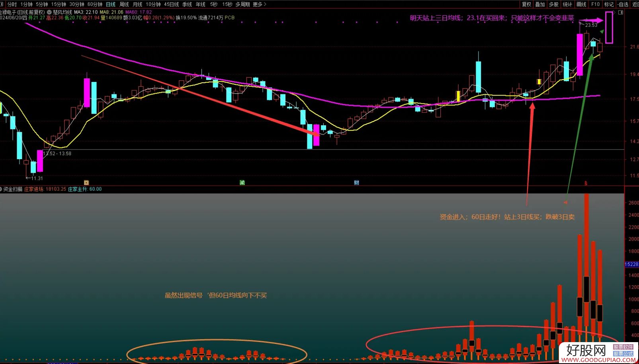This screenshot has width=639, height=364.
Task: Click the 资金扫描 indicator panel title
Action: 13,189
